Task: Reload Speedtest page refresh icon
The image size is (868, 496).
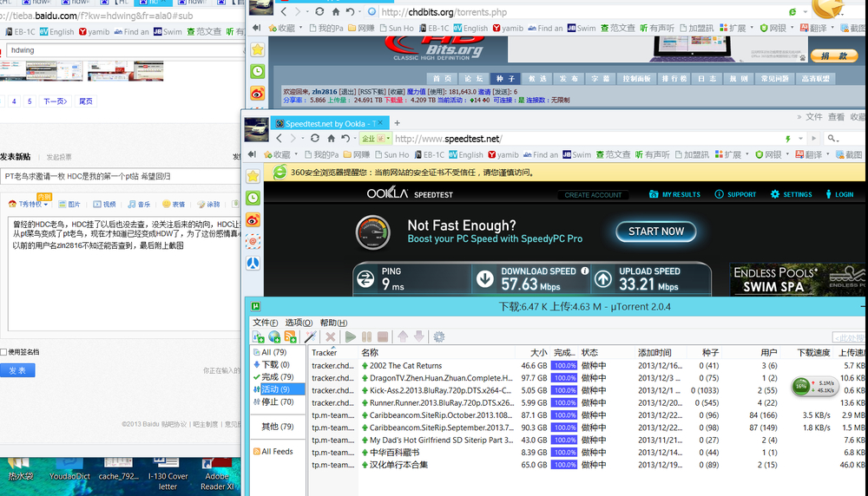Action: (x=314, y=138)
